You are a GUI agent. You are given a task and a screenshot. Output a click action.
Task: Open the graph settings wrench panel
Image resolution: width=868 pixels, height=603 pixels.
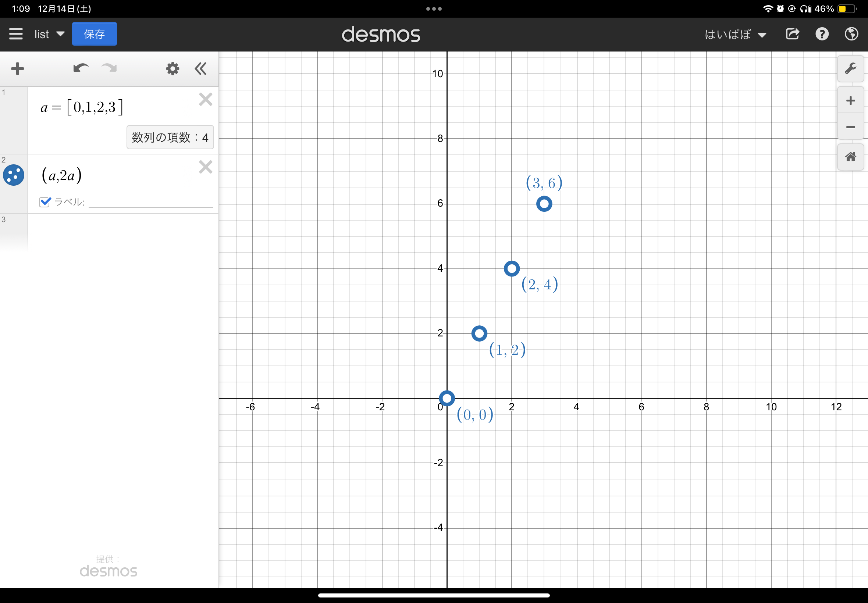click(x=851, y=68)
